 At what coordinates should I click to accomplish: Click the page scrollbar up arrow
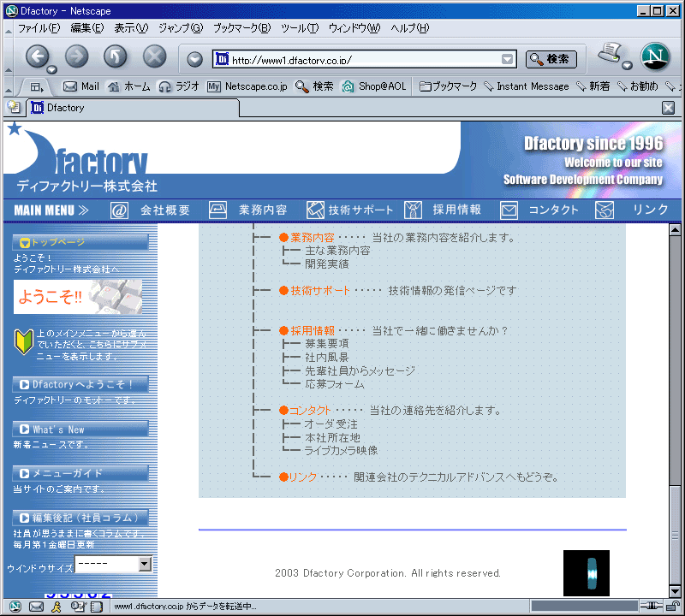pos(675,230)
